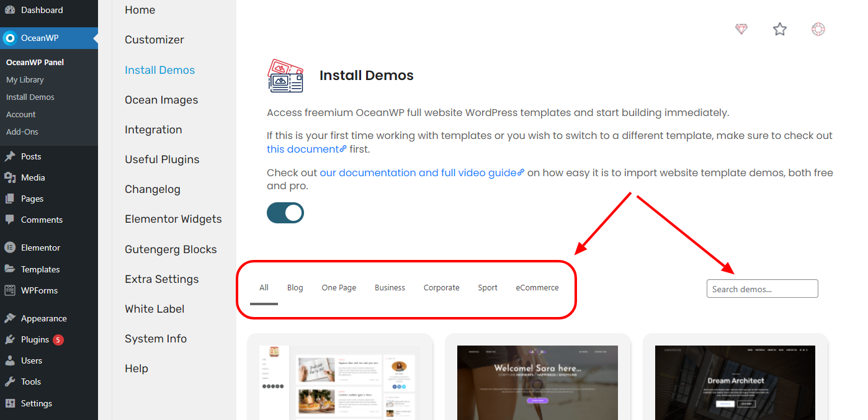Image resolution: width=868 pixels, height=420 pixels.
Task: Filter demos by Sport category
Action: [x=488, y=288]
